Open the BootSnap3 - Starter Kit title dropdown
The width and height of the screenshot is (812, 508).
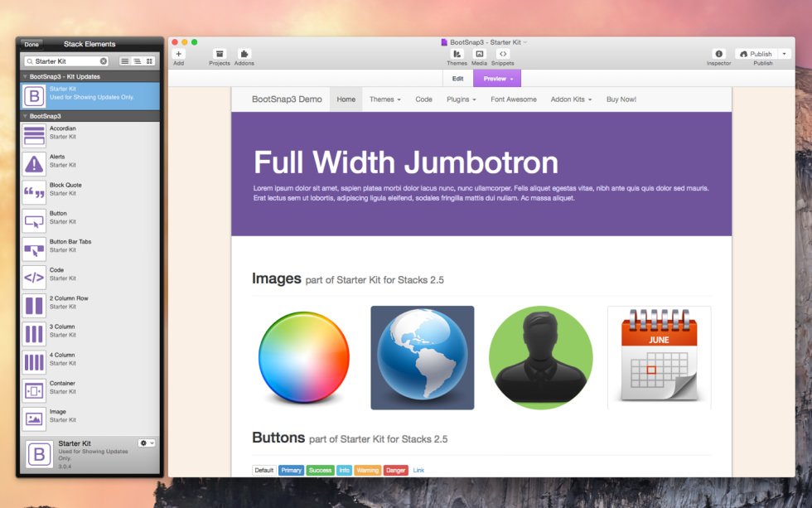[525, 42]
